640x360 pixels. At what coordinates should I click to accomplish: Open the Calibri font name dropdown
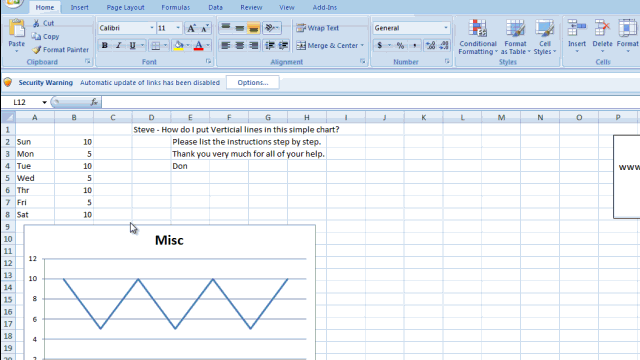click(152, 28)
